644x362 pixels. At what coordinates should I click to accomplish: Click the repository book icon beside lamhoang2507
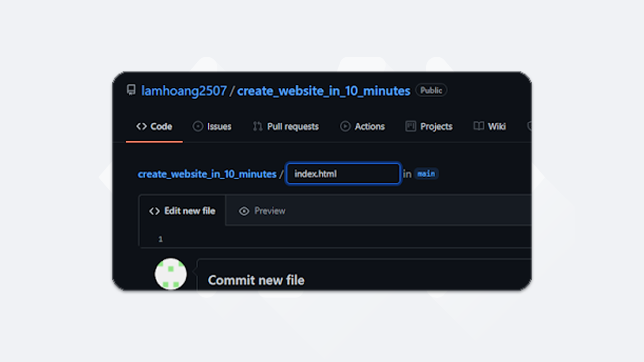coord(131,90)
